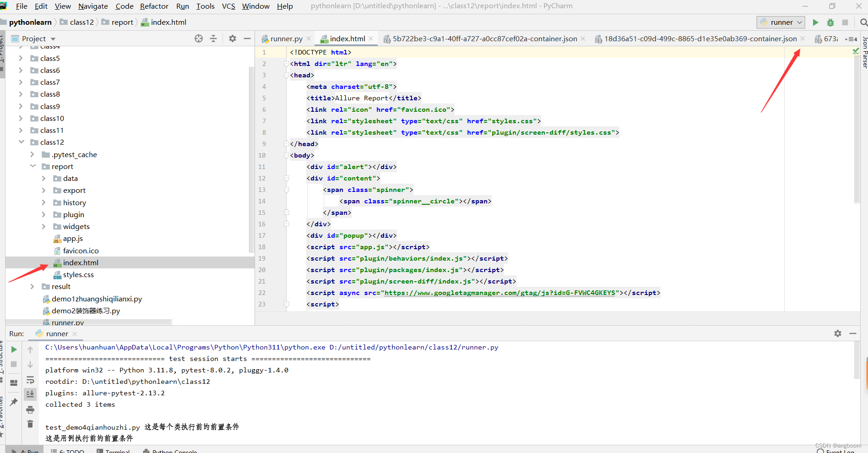868x453 pixels.
Task: Open runner run configuration dropdown
Action: (x=781, y=22)
